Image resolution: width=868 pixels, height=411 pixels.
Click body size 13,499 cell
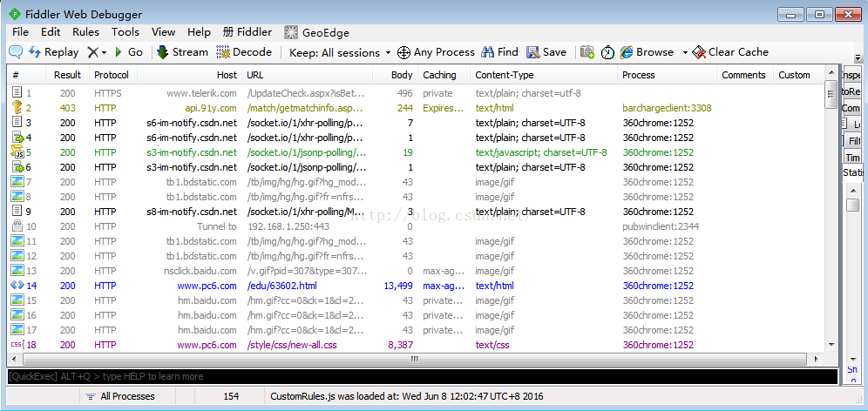pyautogui.click(x=398, y=286)
